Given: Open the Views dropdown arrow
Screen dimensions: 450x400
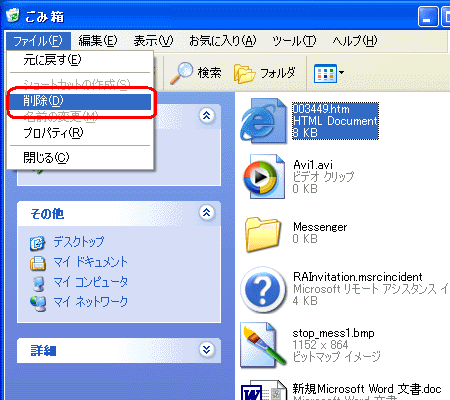Looking at the screenshot, I should (x=342, y=72).
